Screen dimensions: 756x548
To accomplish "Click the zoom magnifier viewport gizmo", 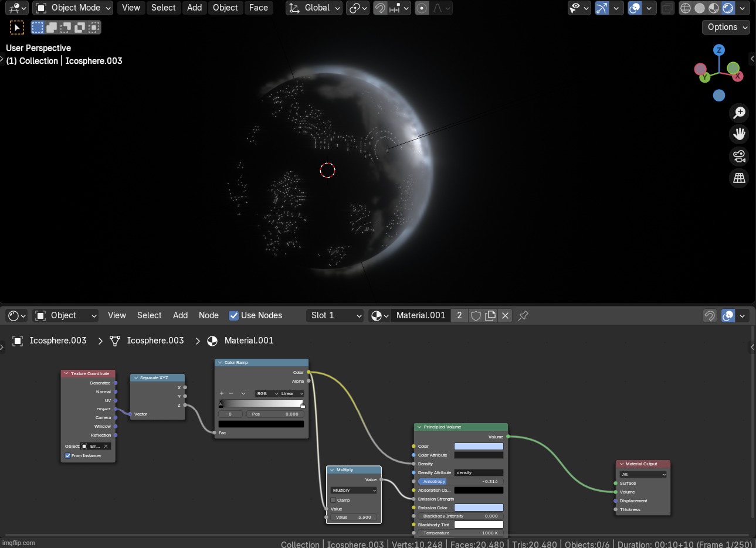I will (x=739, y=113).
